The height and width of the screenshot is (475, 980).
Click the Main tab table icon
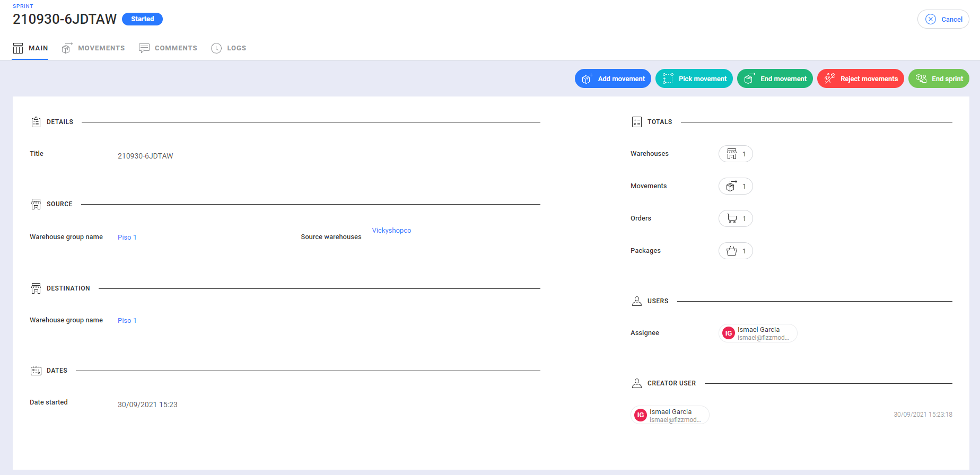[x=18, y=48]
